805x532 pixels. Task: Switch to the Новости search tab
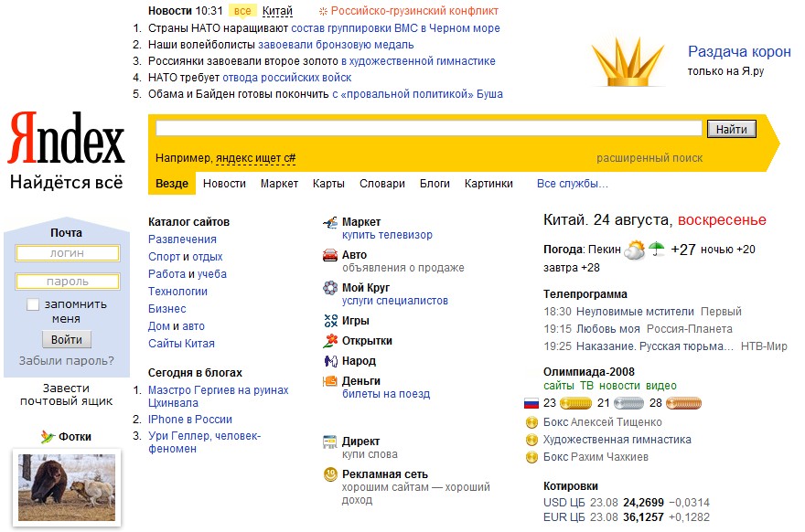tap(224, 184)
